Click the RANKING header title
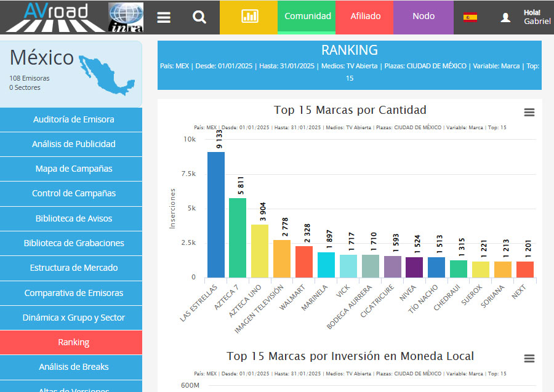The height and width of the screenshot is (392, 554). pyautogui.click(x=350, y=50)
